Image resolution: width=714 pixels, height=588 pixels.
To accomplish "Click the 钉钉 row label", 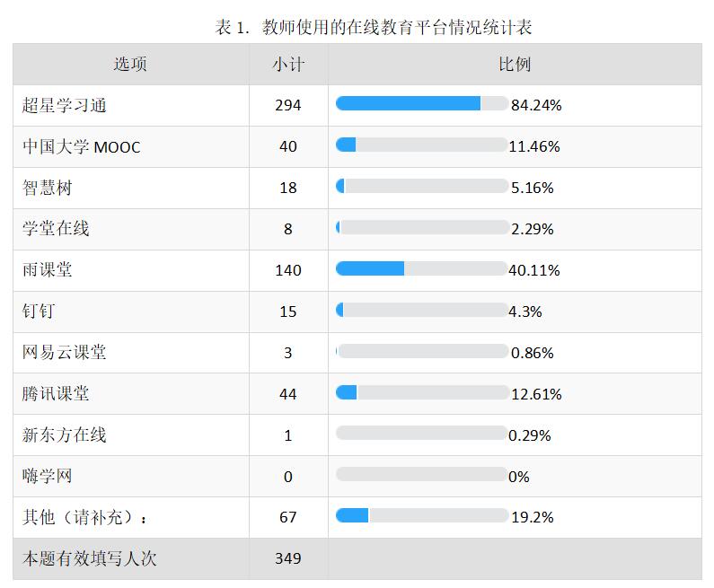I will (x=39, y=312).
